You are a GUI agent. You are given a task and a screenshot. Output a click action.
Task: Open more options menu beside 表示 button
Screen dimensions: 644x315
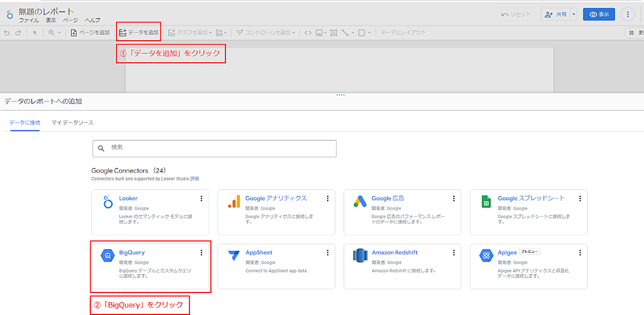tap(628, 14)
